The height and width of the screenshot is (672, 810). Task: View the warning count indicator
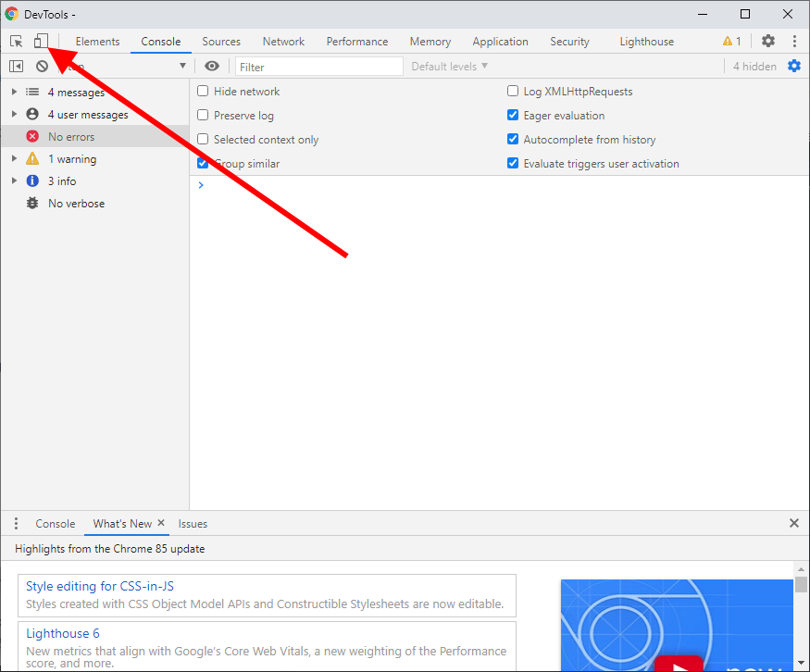click(730, 41)
